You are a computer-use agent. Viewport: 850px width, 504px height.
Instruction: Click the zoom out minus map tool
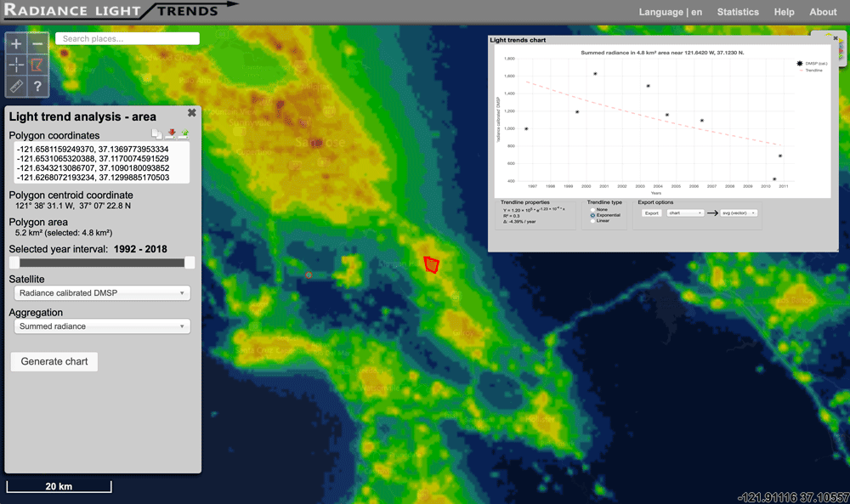38,43
